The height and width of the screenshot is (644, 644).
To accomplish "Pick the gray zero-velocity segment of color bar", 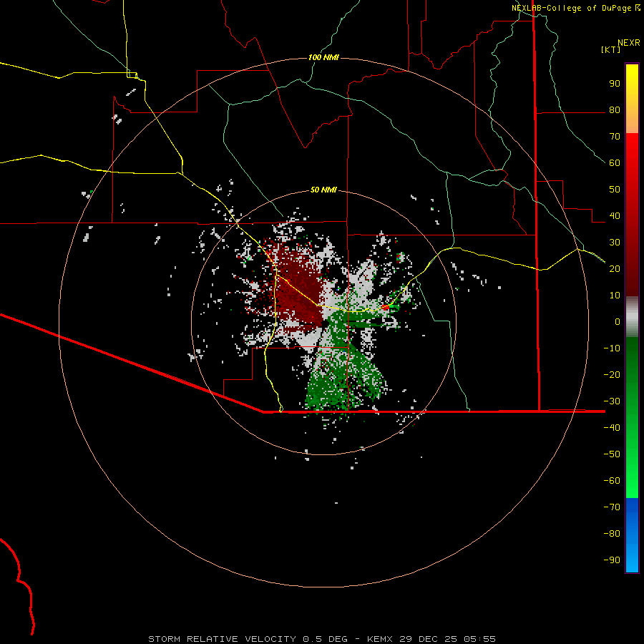I will click(632, 317).
